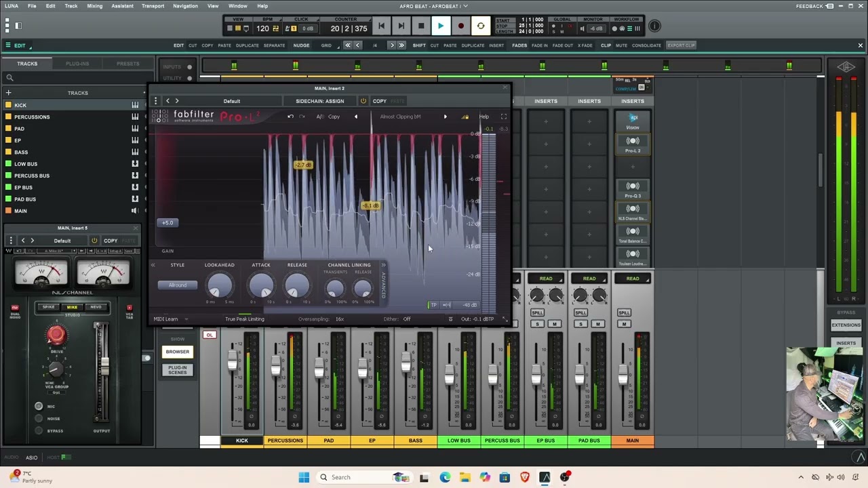Open the Almost Clipping bM preset list

(400, 117)
